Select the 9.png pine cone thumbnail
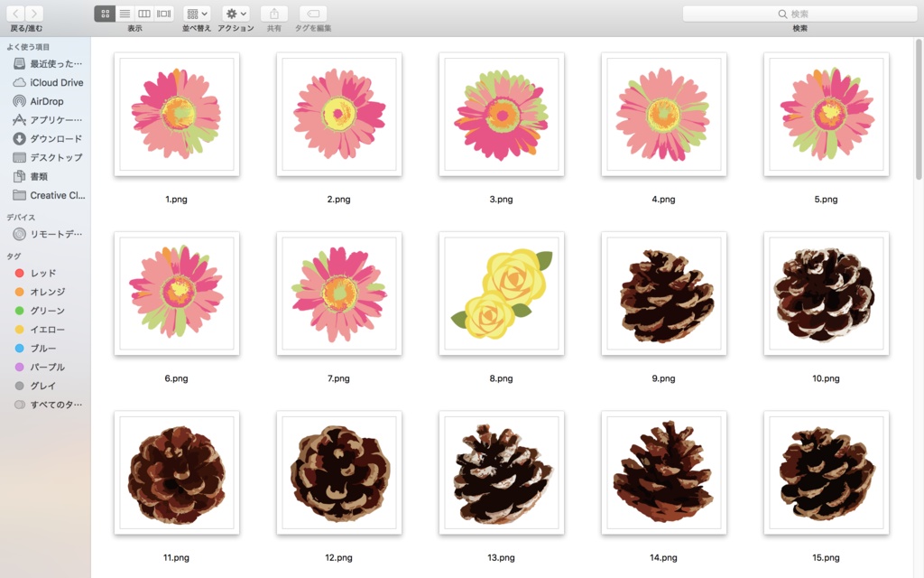Viewport: 924px width, 578px height. point(663,294)
